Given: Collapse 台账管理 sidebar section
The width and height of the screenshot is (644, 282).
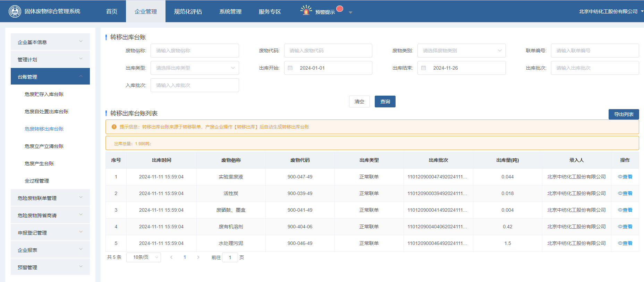Looking at the screenshot, I should (x=50, y=77).
